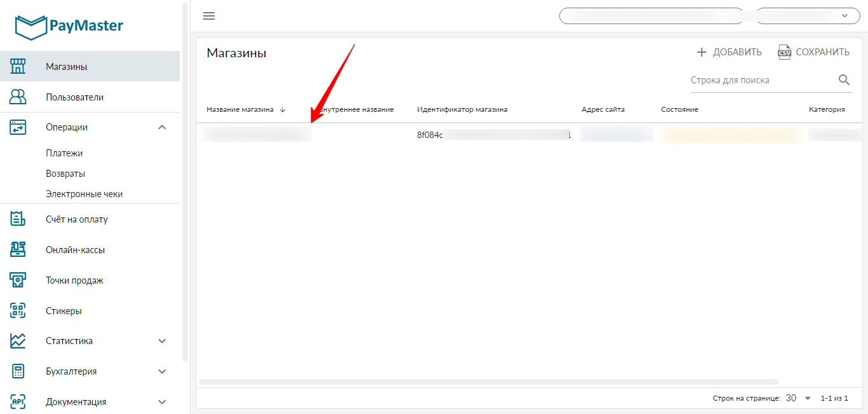
Task: Open rows per page dropdown
Action: click(x=799, y=398)
